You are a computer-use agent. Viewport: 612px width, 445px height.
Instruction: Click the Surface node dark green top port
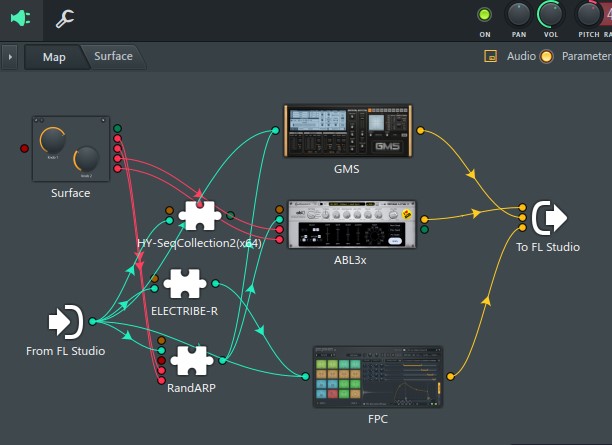click(x=117, y=128)
